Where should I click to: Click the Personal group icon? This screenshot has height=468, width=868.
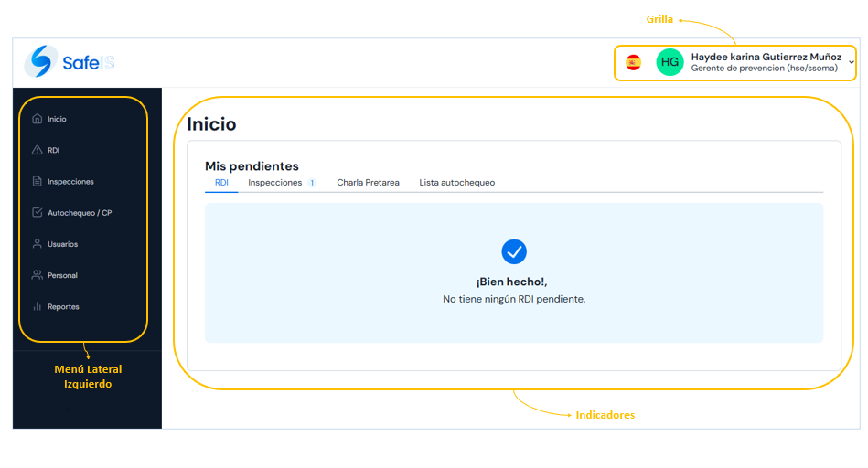(x=38, y=275)
